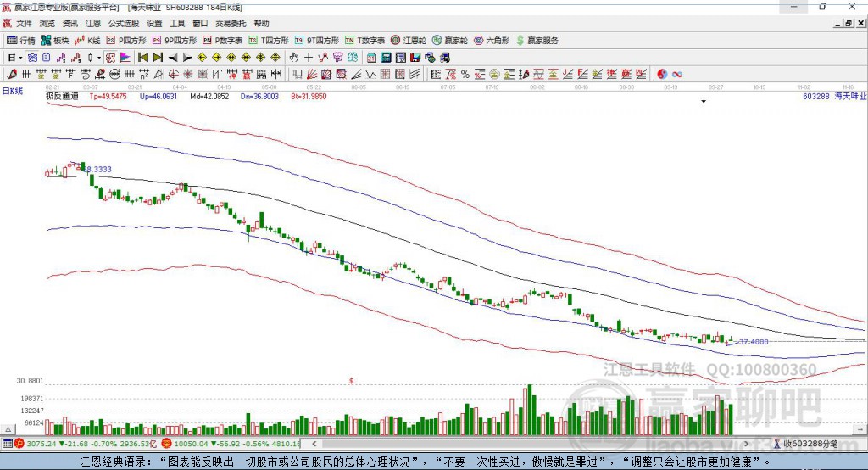Click the 深 Shenzhen index status icon
The image size is (868, 470).
point(167,444)
